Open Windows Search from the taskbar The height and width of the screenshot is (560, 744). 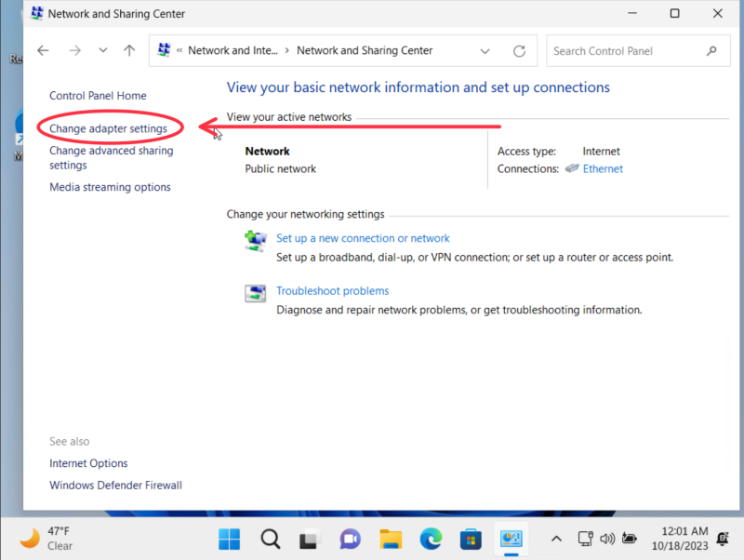(x=270, y=539)
